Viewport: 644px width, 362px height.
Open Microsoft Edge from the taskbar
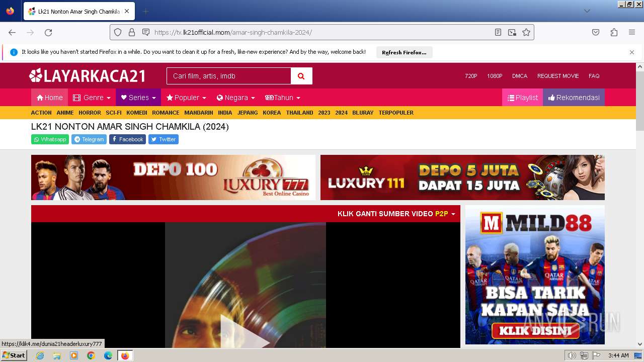108,355
